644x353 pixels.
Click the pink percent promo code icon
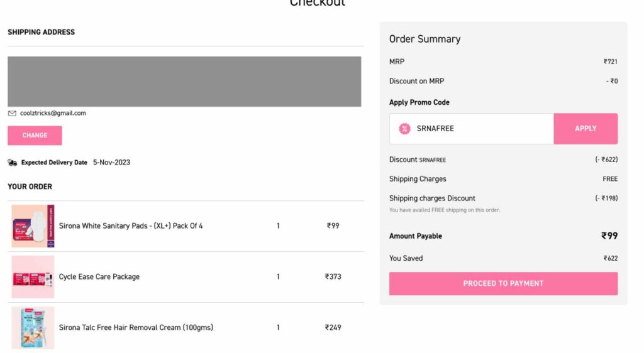tap(404, 129)
